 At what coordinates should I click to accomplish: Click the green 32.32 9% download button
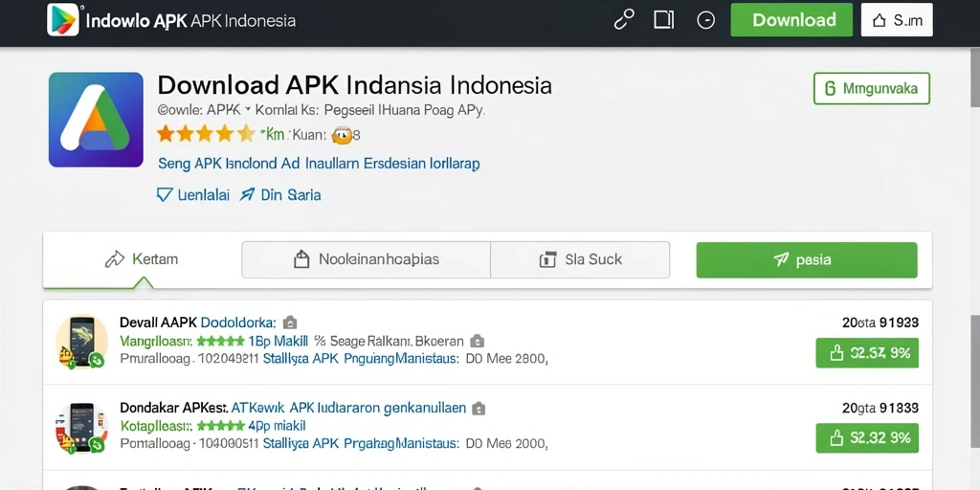[867, 437]
